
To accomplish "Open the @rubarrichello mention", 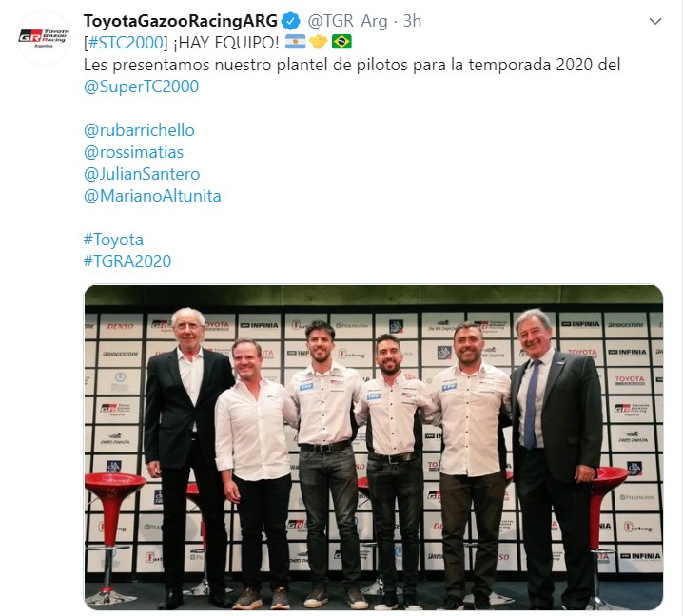I will point(139,130).
